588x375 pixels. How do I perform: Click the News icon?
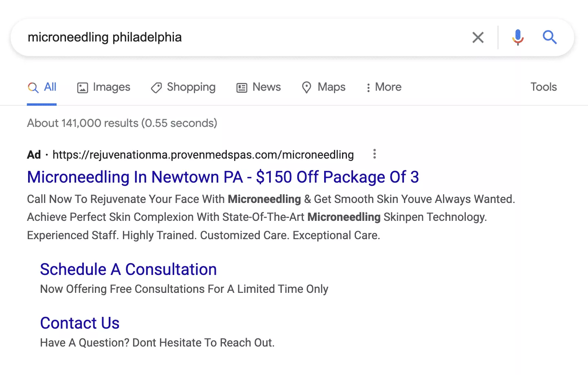[x=242, y=87]
